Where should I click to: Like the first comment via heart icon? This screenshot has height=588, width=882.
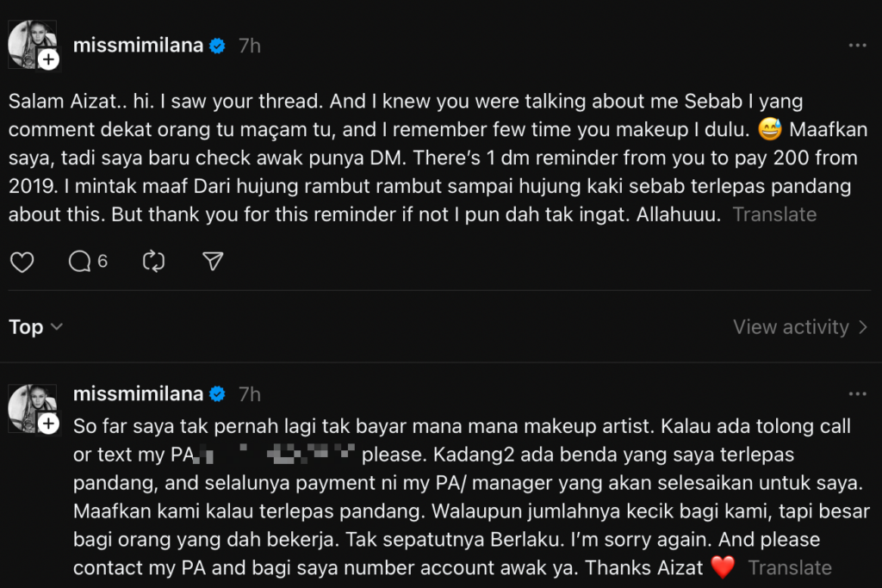pos(22,261)
